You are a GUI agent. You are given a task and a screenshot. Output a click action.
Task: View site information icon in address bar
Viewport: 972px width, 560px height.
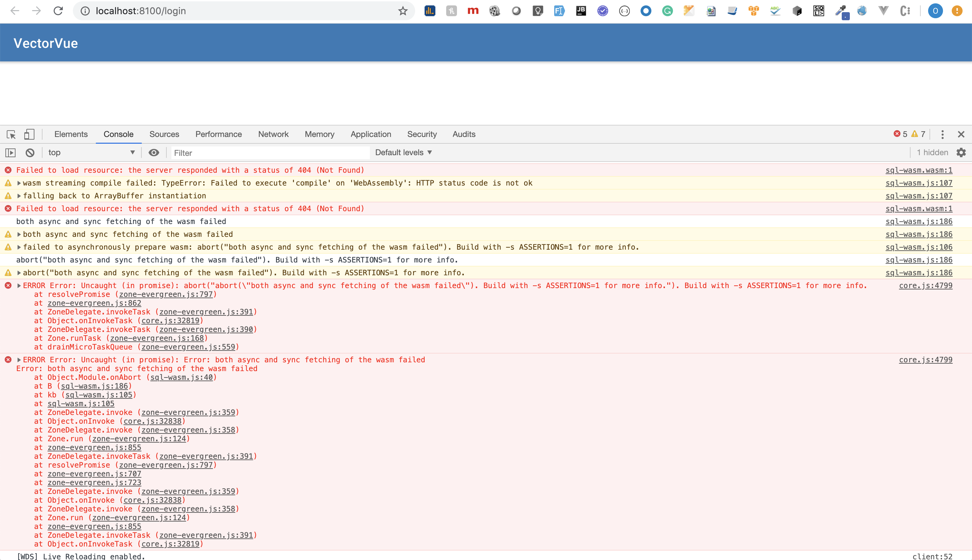[85, 11]
